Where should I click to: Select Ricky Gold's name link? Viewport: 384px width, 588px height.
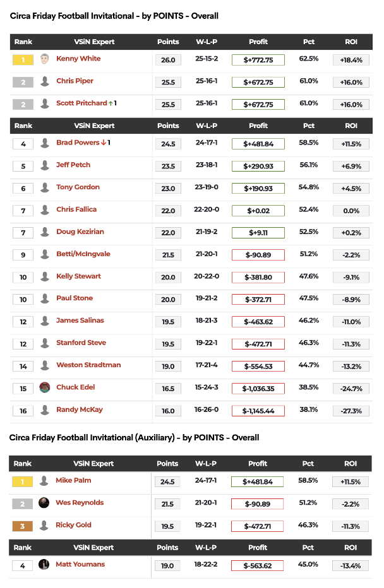click(73, 525)
